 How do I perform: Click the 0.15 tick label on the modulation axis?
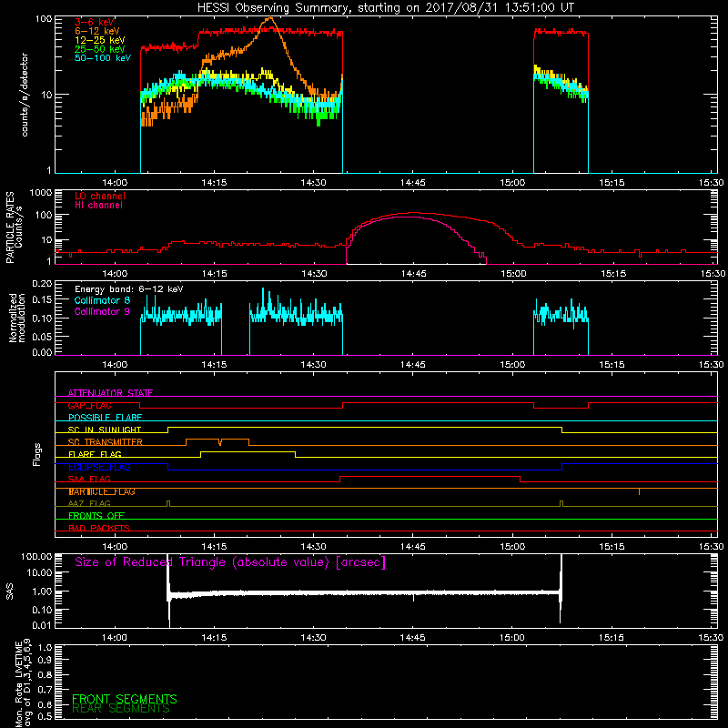pos(43,300)
